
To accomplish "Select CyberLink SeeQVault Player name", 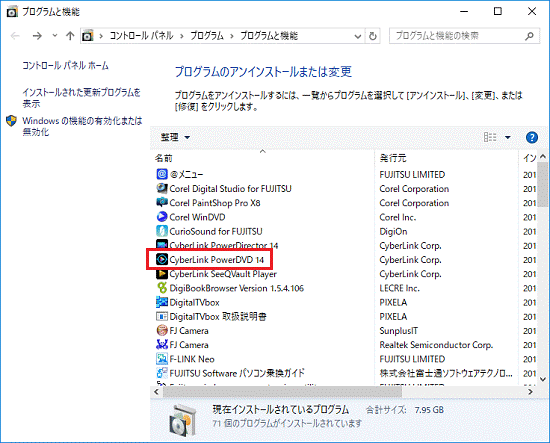I will tap(223, 274).
